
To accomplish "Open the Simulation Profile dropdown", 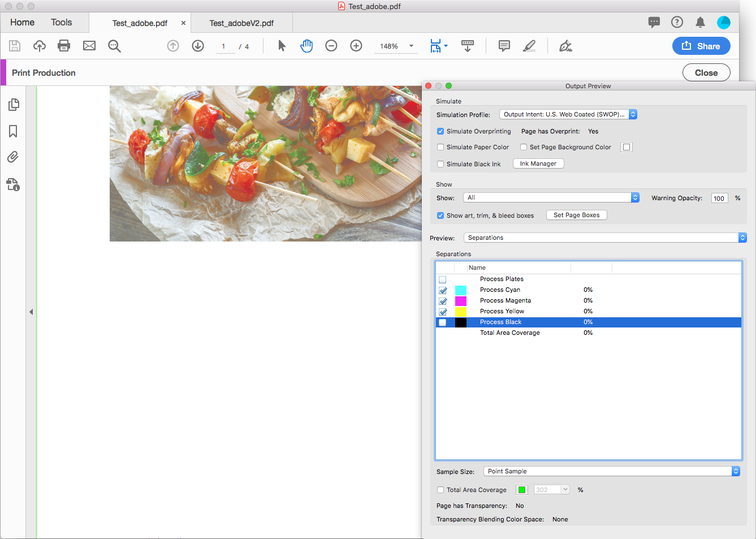I will (568, 114).
